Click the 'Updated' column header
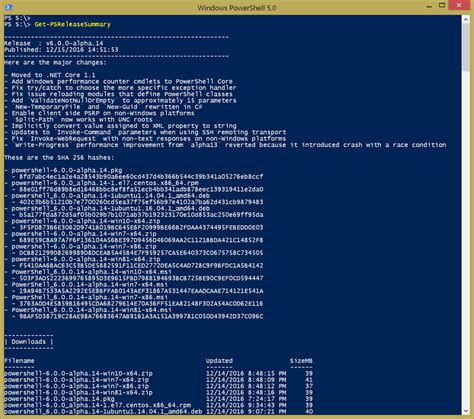Screen dimensions: 474x419 pos(219,361)
